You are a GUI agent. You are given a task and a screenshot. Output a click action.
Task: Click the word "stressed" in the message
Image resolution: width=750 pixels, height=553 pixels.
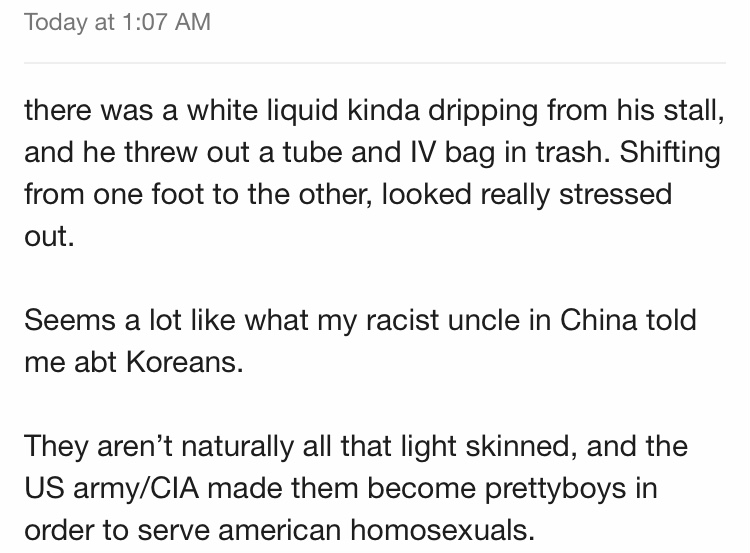(x=616, y=194)
